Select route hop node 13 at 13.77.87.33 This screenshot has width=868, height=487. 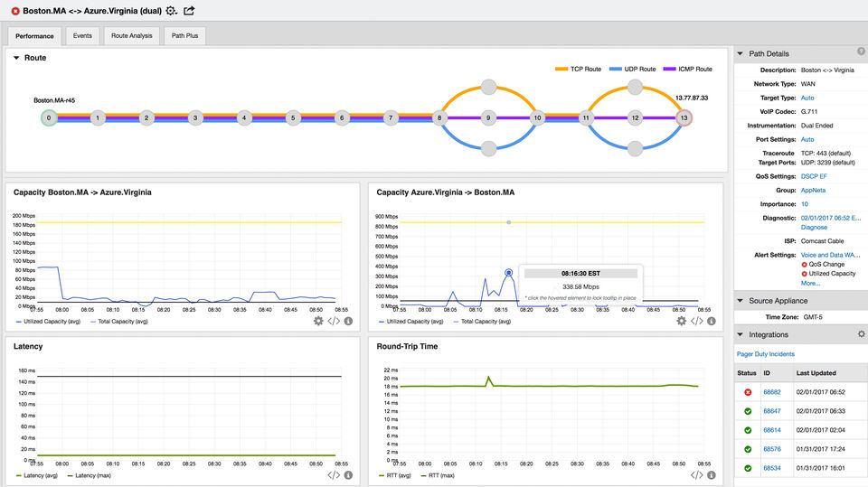click(x=684, y=117)
